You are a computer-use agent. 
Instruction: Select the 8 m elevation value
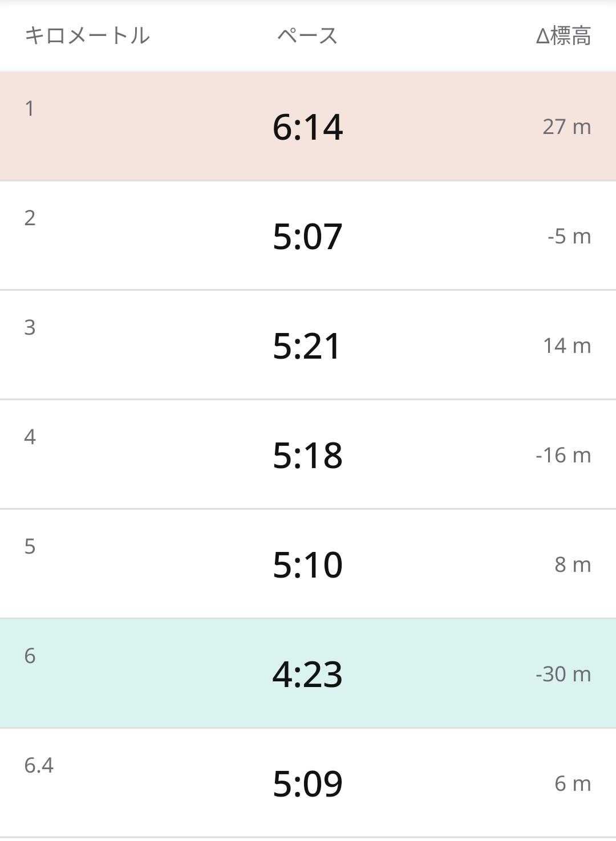coord(572,564)
